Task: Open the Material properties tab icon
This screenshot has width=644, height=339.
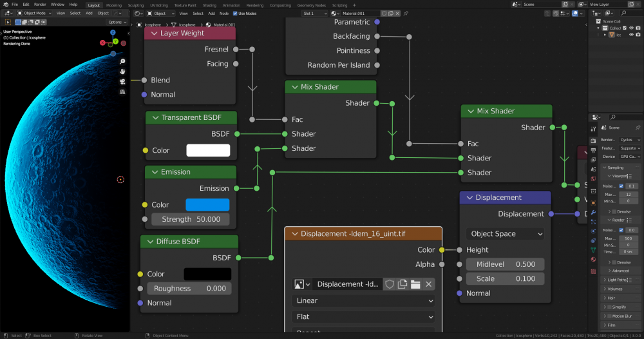Action: 593,259
